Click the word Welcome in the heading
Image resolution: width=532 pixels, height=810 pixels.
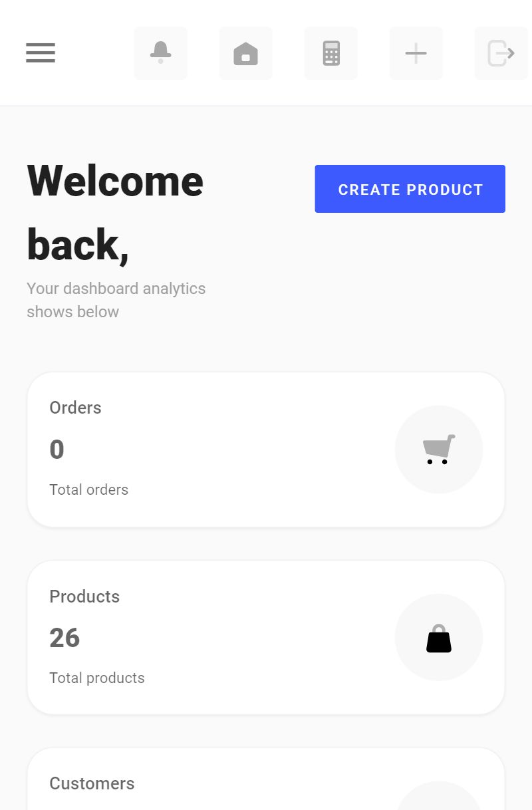pyautogui.click(x=115, y=181)
